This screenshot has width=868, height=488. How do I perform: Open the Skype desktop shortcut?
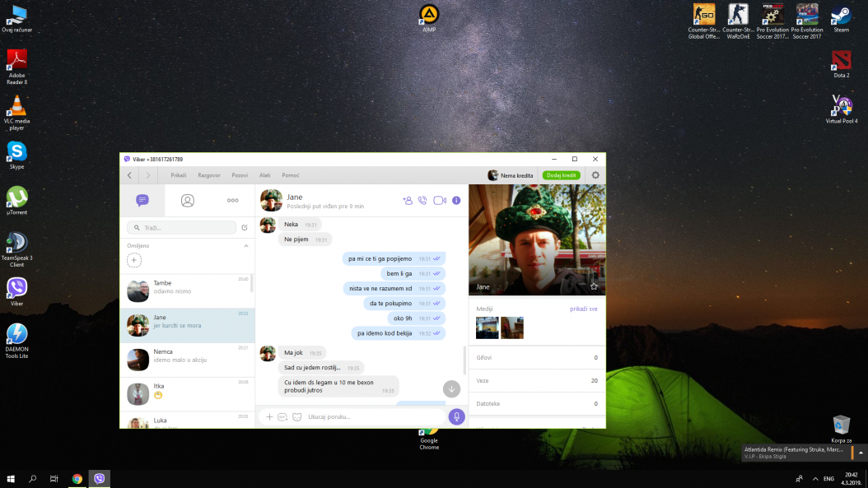click(x=16, y=155)
